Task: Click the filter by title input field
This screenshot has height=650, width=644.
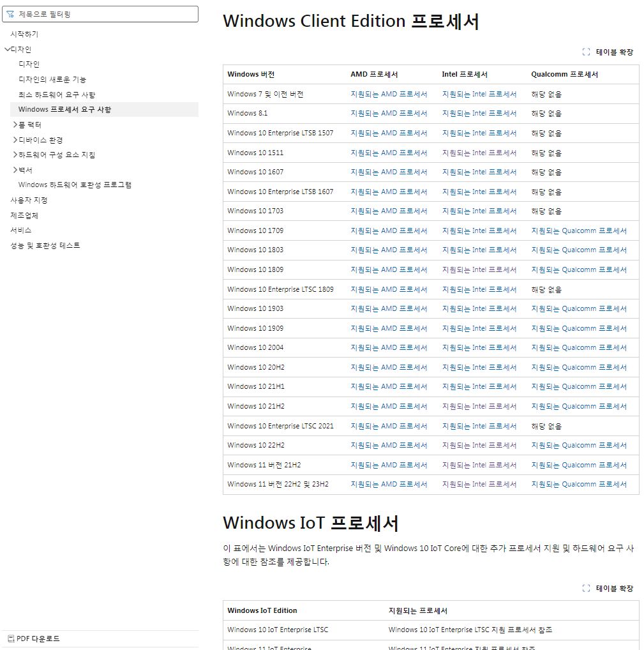Action: click(x=100, y=14)
